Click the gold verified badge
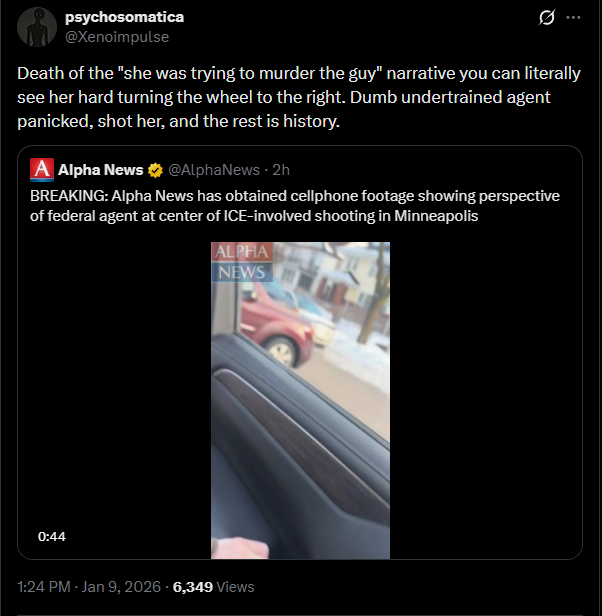 tap(156, 170)
